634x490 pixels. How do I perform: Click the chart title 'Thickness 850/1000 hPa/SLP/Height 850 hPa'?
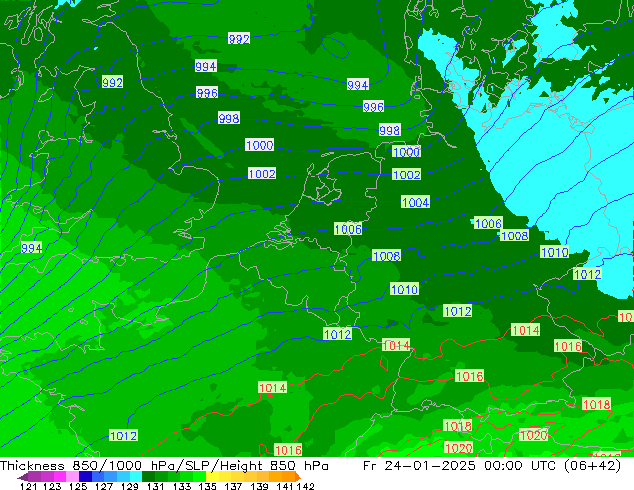(164, 466)
